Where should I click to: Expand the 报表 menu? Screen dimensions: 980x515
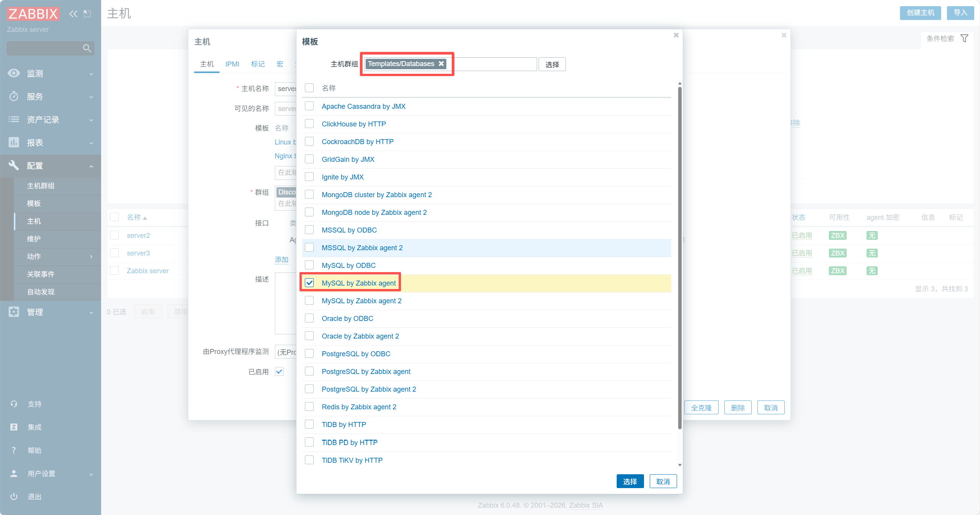click(x=91, y=143)
